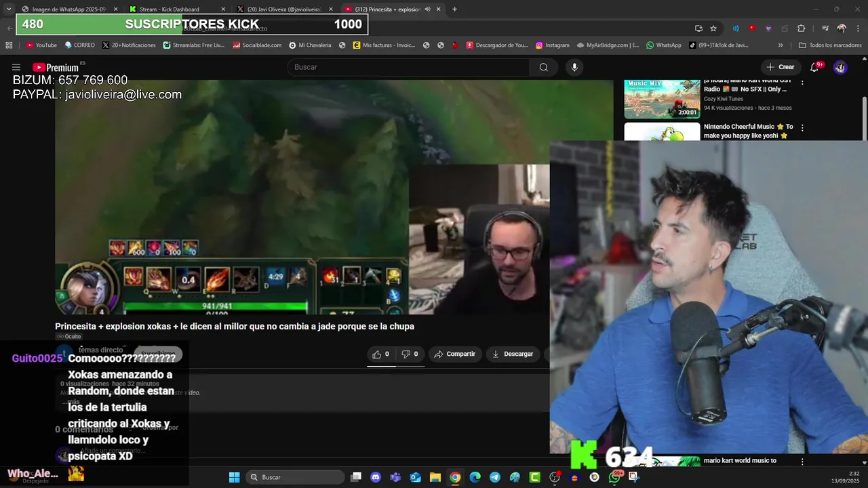Open options for the Mario Kart OST video
The height and width of the screenshot is (488, 868).
(x=802, y=83)
